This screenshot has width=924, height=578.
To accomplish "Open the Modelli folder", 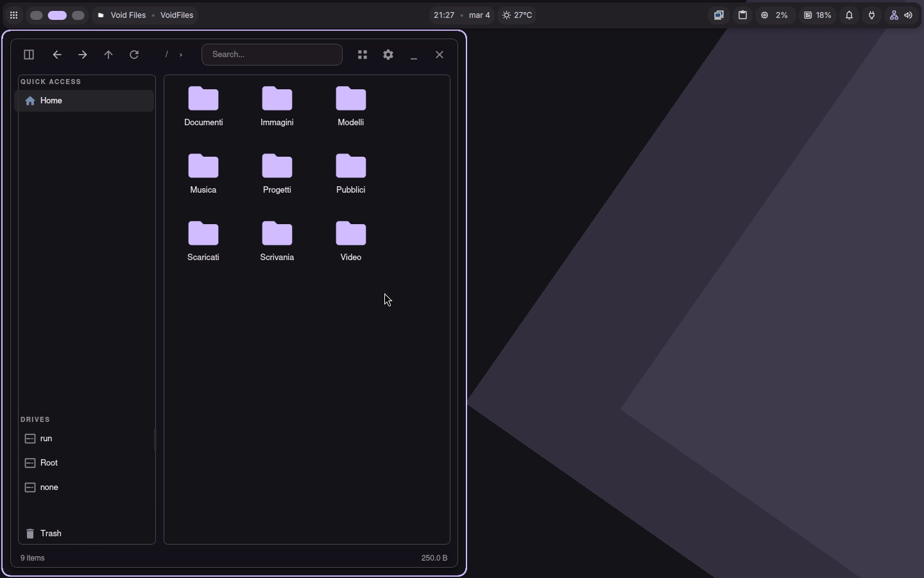I will click(352, 107).
